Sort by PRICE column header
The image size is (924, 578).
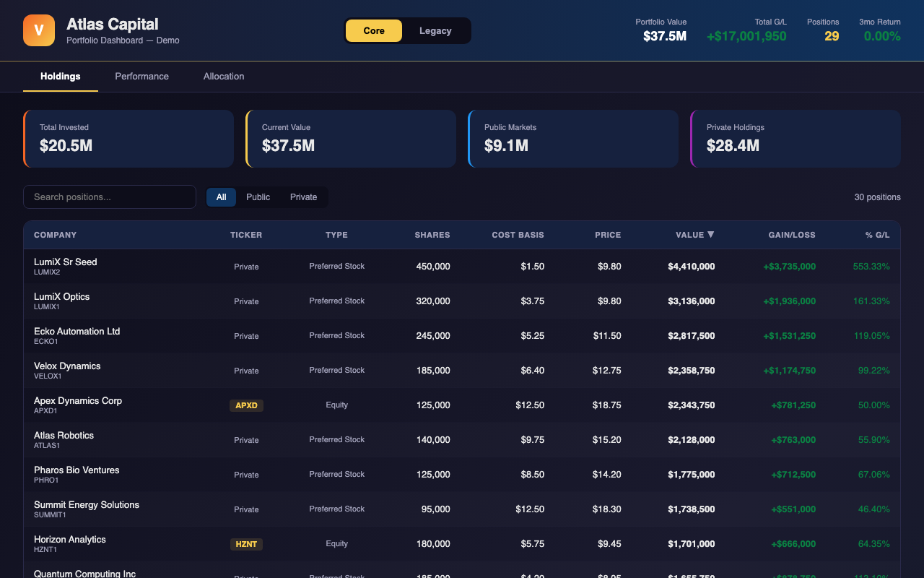pos(608,235)
